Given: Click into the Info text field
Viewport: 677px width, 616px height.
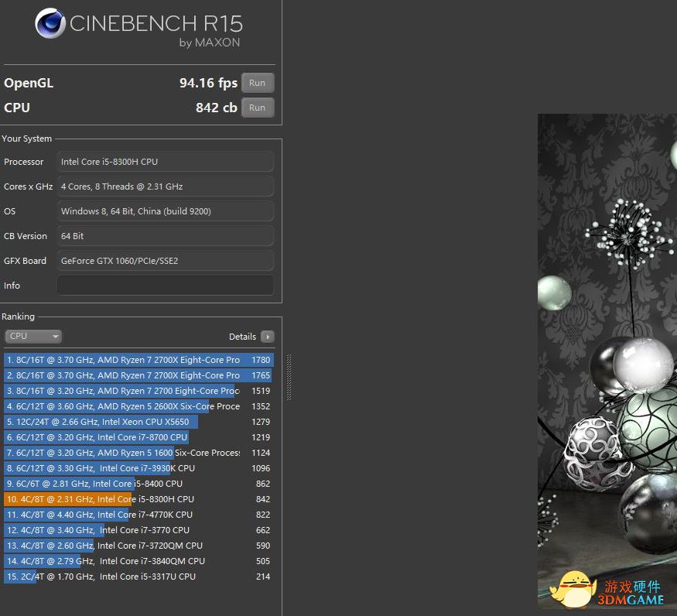Looking at the screenshot, I should coord(166,286).
